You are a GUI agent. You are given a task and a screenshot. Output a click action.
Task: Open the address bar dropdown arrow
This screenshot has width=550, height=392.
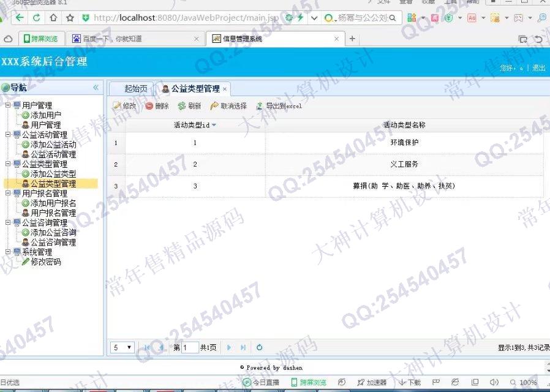point(314,18)
